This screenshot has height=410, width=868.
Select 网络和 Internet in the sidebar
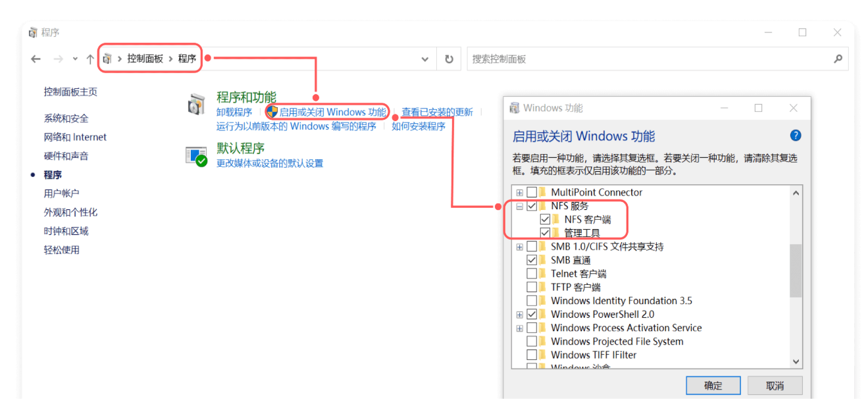click(x=75, y=137)
